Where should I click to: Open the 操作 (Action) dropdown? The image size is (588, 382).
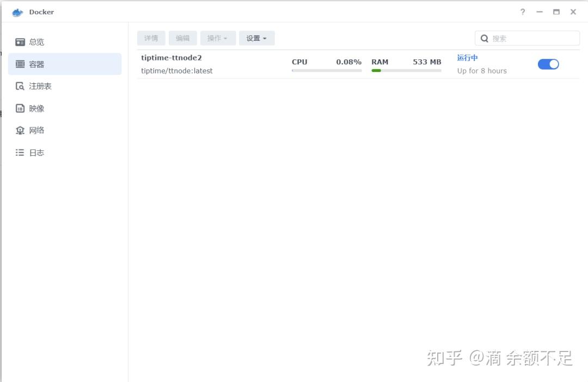click(x=218, y=38)
